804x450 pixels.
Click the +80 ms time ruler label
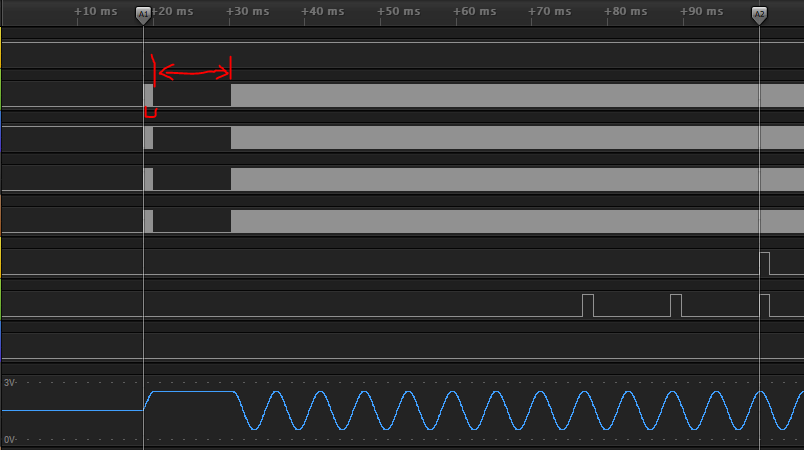tap(626, 11)
